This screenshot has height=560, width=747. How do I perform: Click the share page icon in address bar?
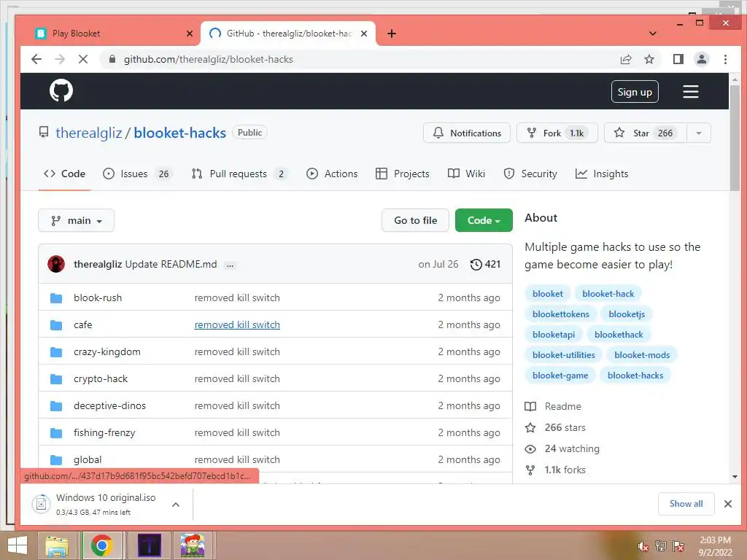point(625,59)
